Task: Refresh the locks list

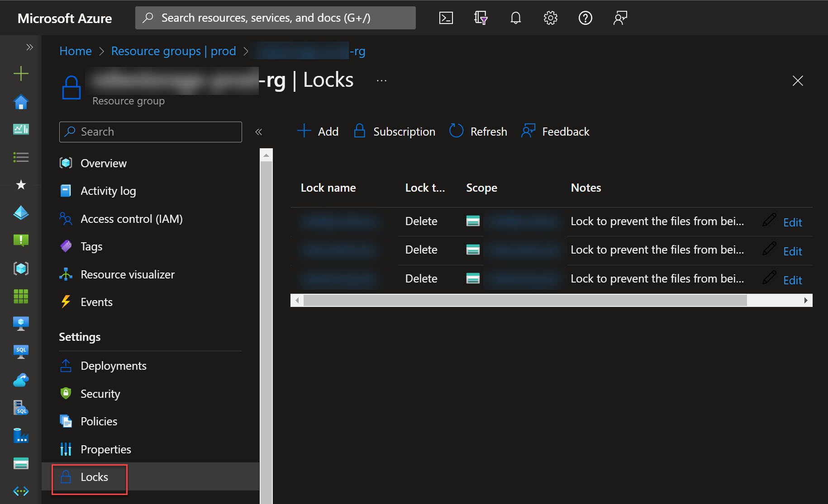Action: click(x=478, y=132)
